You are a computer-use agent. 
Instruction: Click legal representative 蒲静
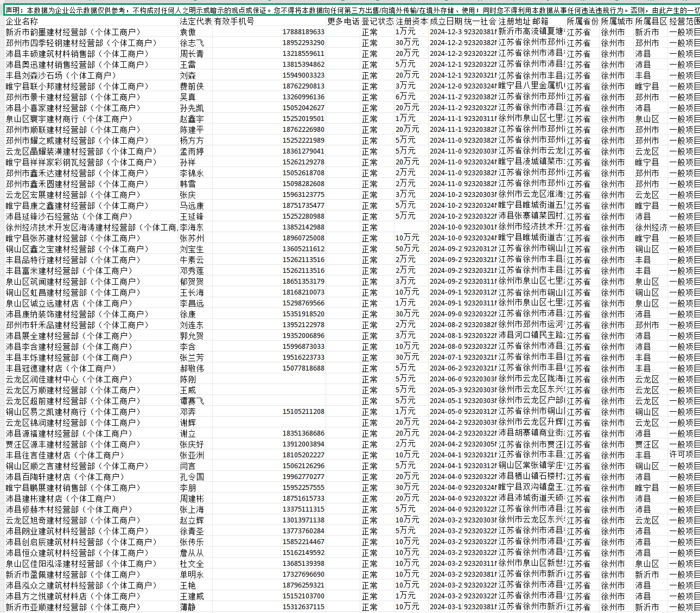point(188,607)
